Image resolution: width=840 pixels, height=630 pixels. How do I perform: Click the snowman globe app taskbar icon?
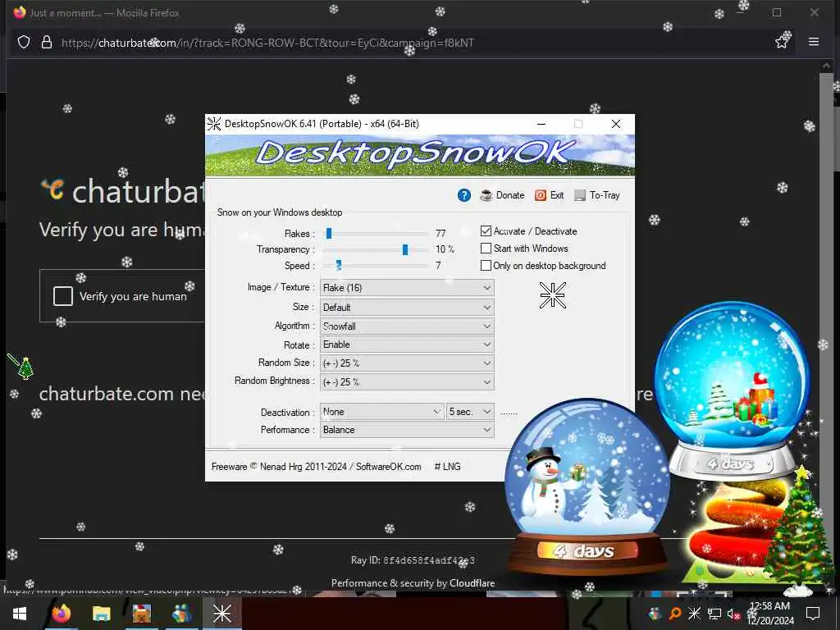coord(181,614)
